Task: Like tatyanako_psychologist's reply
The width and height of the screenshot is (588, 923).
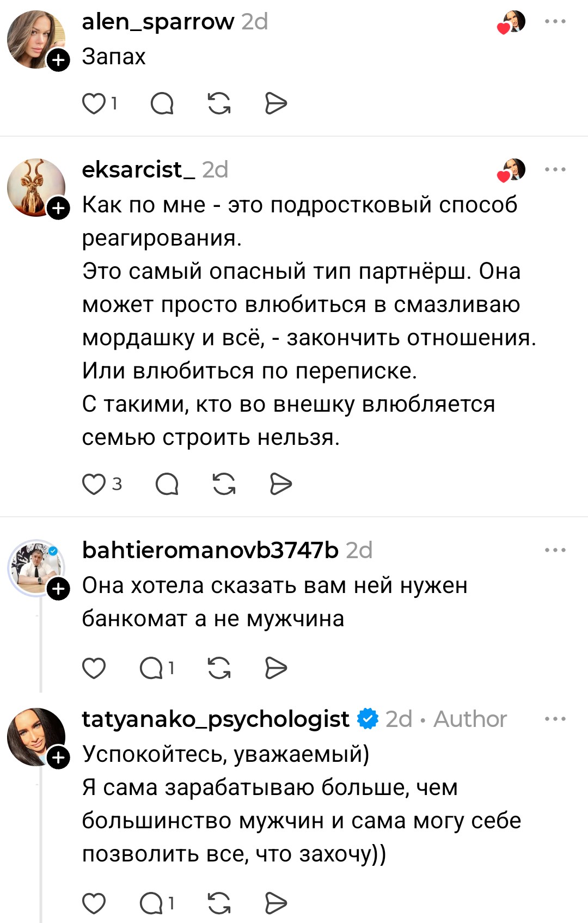Action: (x=94, y=904)
